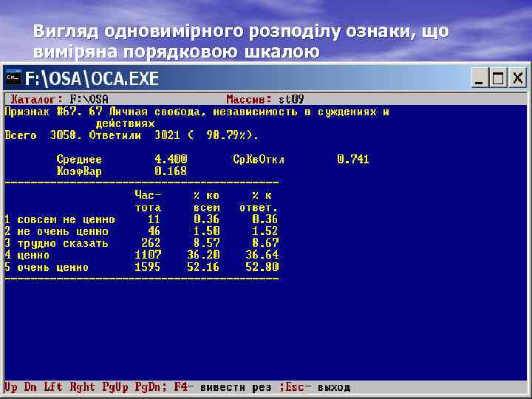Screen dimensions: 532x399
Task: Click the 'PgUp' key hint in status bar
Action: tap(115, 386)
